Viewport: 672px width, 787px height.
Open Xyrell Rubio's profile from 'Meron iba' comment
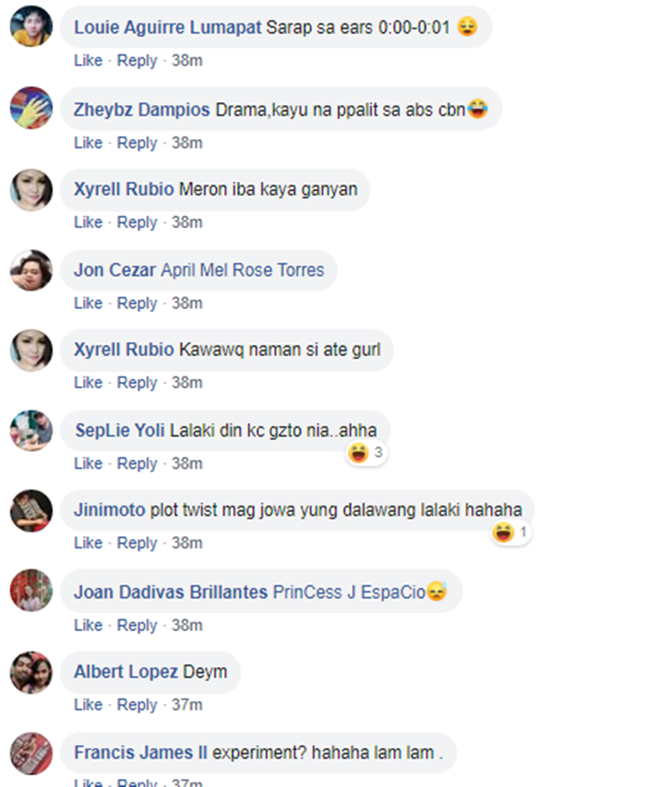click(124, 189)
